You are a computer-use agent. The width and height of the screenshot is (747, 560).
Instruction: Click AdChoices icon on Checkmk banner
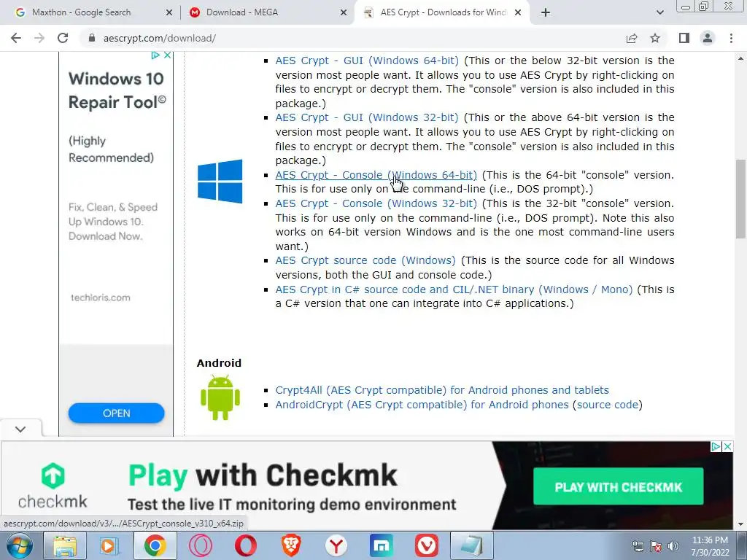coord(716,447)
